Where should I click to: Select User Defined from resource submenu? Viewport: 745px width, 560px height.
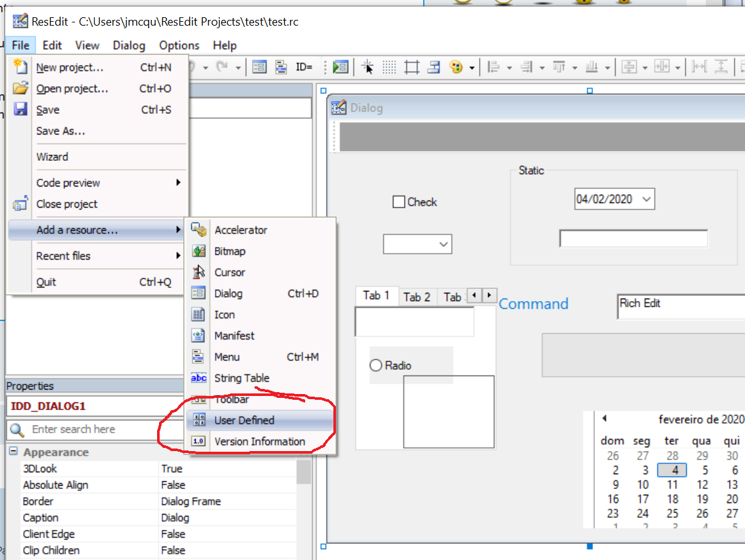tap(244, 420)
